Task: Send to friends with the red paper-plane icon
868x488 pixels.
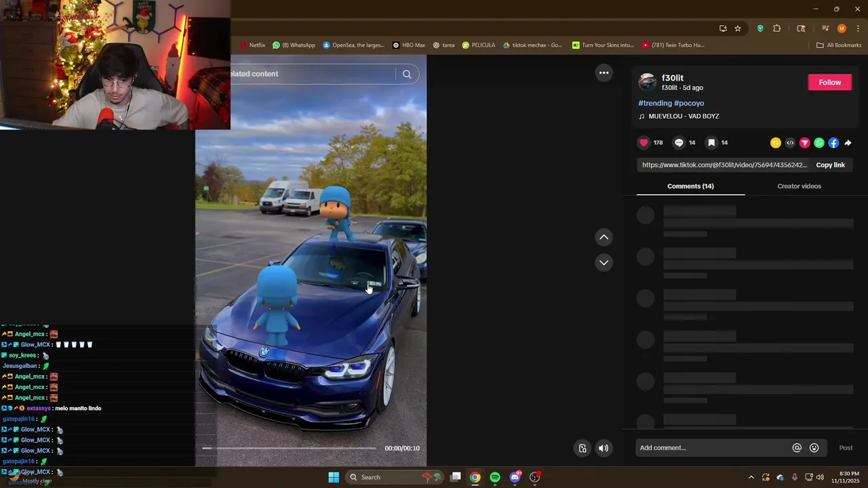Action: click(x=805, y=143)
